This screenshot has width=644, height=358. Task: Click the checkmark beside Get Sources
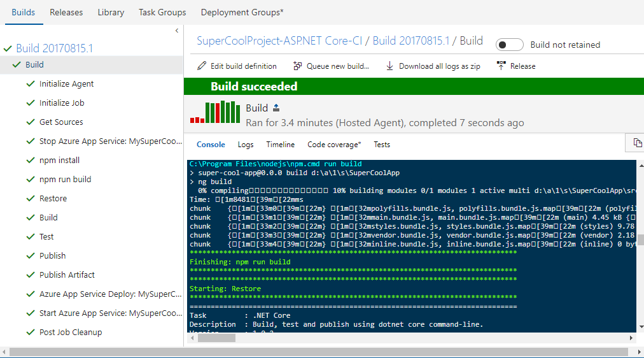(x=31, y=122)
